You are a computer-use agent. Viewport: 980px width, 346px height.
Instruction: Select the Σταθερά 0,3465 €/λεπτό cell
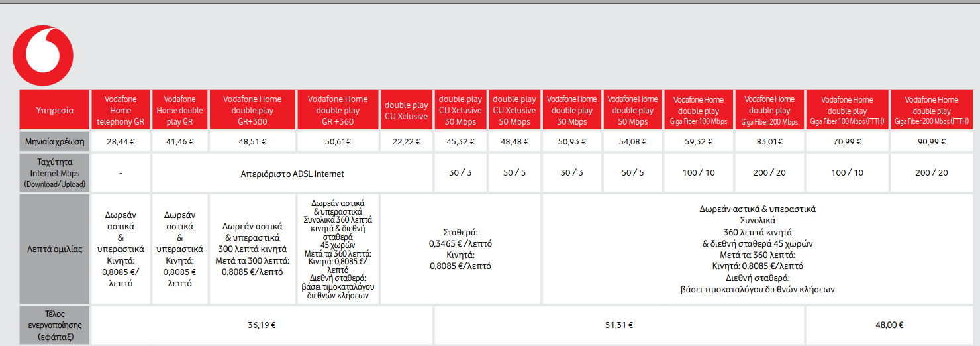[x=461, y=249]
